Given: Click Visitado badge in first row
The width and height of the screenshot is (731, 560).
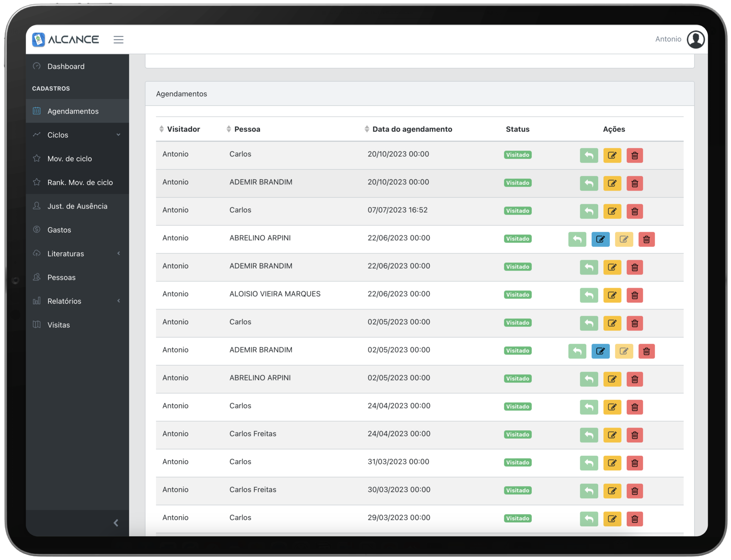Looking at the screenshot, I should point(517,155).
